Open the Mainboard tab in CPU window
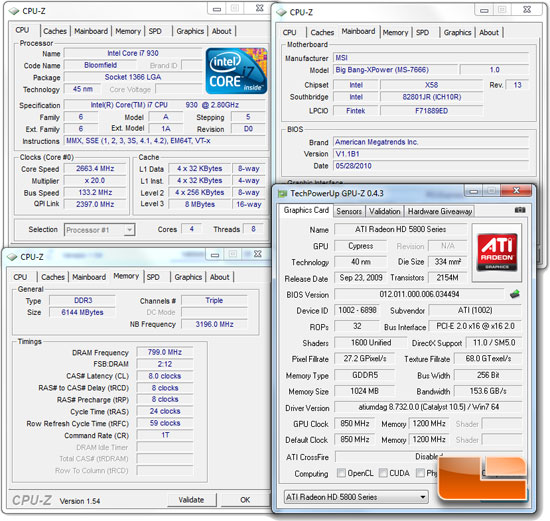Screen dimensions: 550x521 tap(91, 31)
